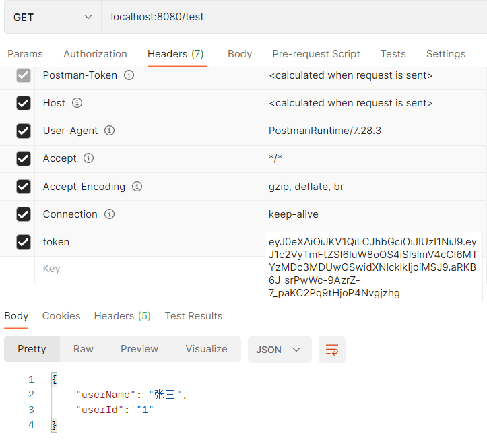Image resolution: width=487 pixels, height=448 pixels.
Task: Click the */* Accept value
Action: click(275, 158)
